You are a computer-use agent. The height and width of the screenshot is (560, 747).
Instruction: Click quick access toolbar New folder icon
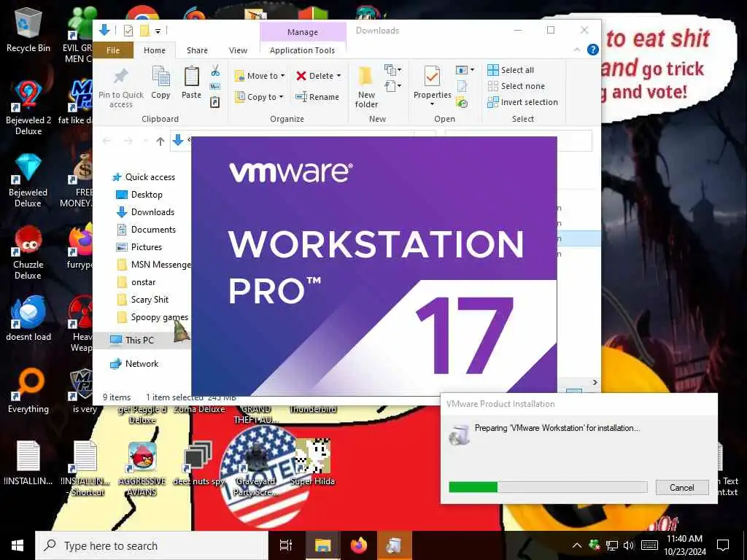point(144,31)
